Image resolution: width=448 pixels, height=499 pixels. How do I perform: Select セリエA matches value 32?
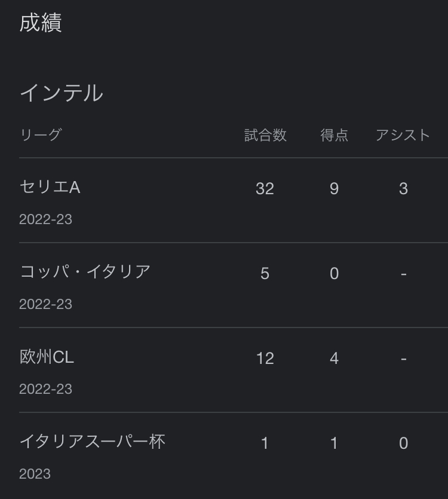(x=265, y=189)
